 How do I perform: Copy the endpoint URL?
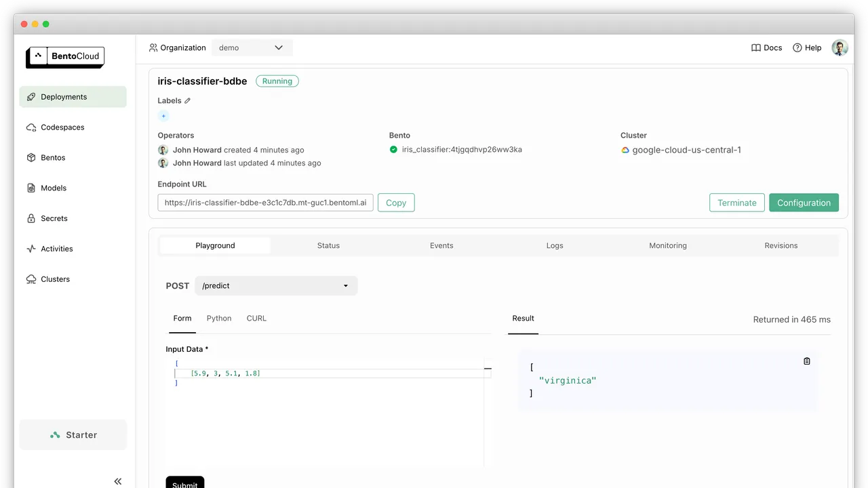396,203
